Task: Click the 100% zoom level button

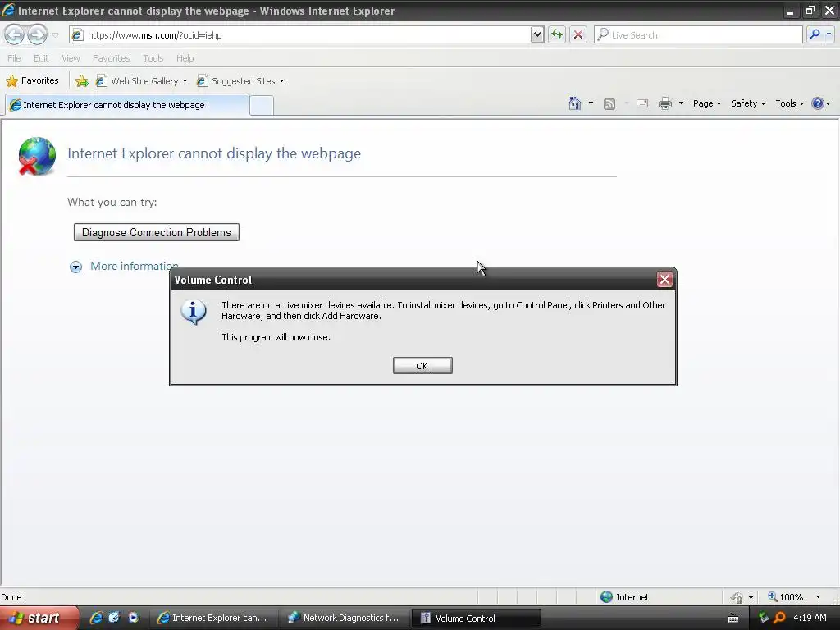Action: pos(785,597)
